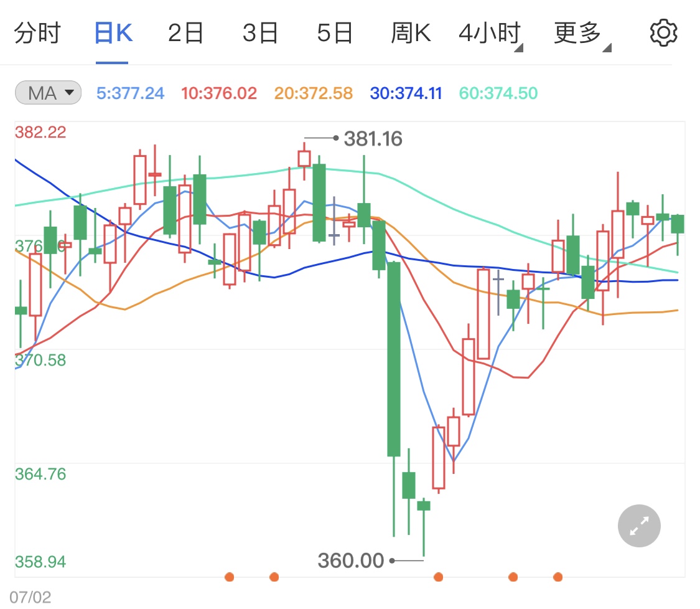
Task: Open the MA indicator dropdown
Action: pyautogui.click(x=48, y=93)
